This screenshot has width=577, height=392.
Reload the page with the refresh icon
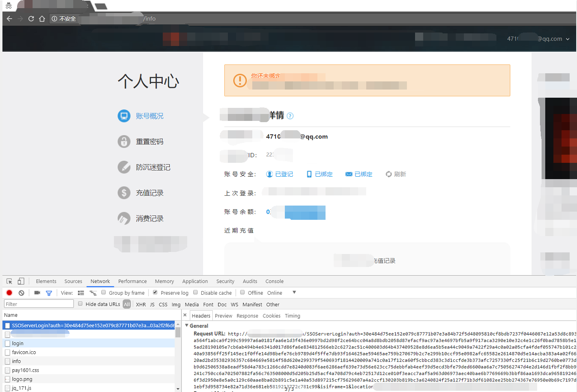click(x=31, y=19)
